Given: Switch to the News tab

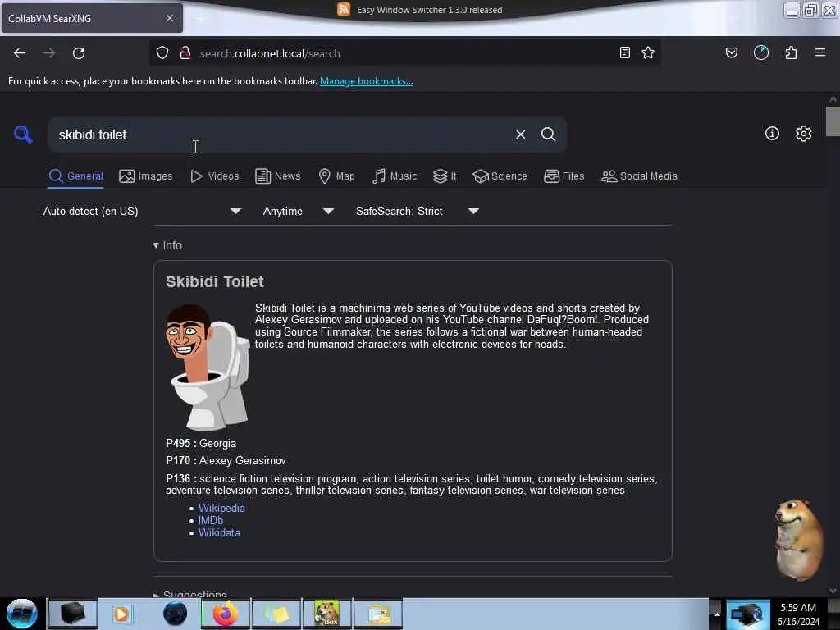Looking at the screenshot, I should 277,176.
